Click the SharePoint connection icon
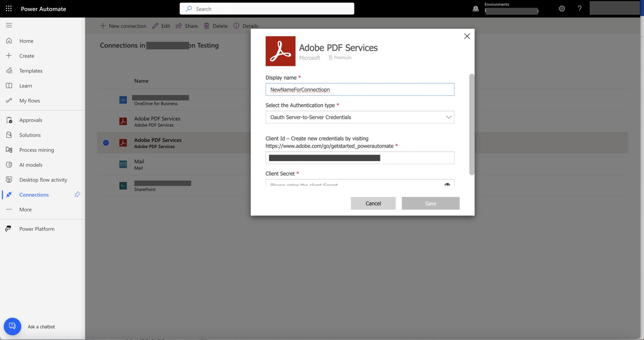The height and width of the screenshot is (340, 644). (123, 186)
